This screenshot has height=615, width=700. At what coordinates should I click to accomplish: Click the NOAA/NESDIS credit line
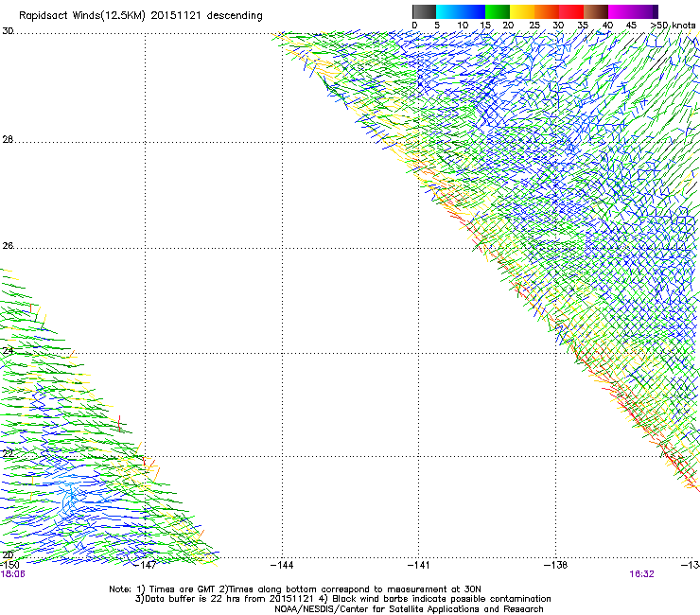409,609
